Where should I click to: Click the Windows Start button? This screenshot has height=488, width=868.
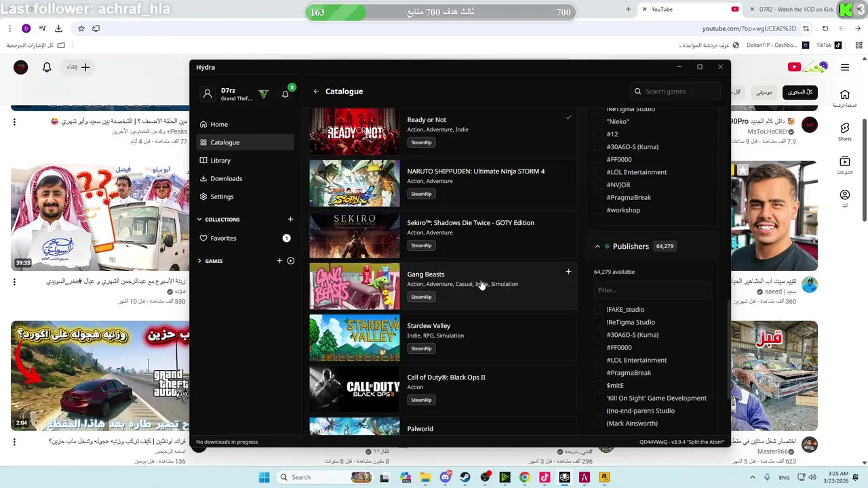[x=264, y=477]
